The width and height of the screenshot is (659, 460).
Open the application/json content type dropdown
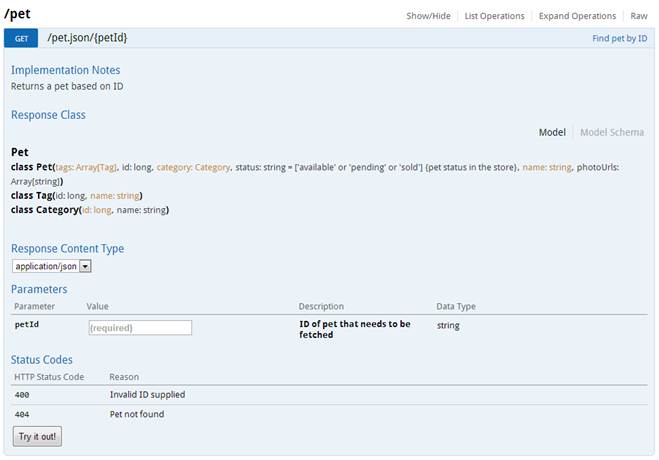(x=52, y=266)
